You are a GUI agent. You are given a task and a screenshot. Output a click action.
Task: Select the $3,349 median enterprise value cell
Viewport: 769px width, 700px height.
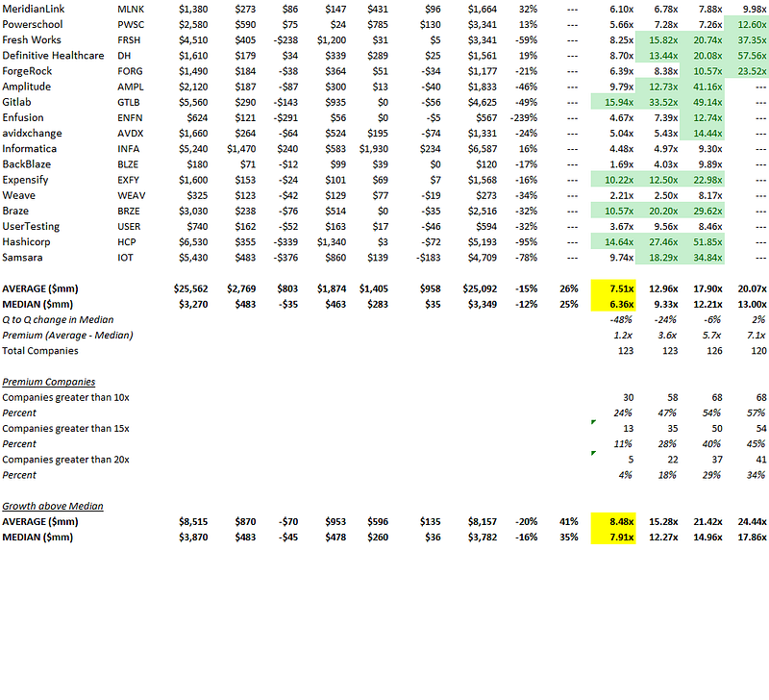click(483, 304)
